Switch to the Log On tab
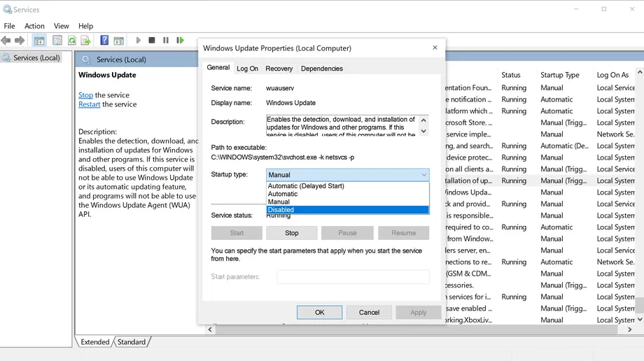The height and width of the screenshot is (361, 644). [x=247, y=69]
